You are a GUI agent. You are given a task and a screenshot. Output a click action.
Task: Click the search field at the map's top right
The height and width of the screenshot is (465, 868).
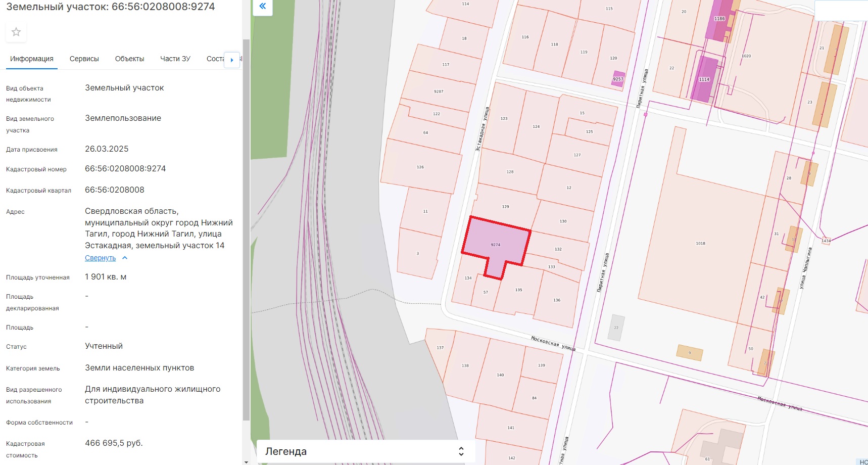841,10
